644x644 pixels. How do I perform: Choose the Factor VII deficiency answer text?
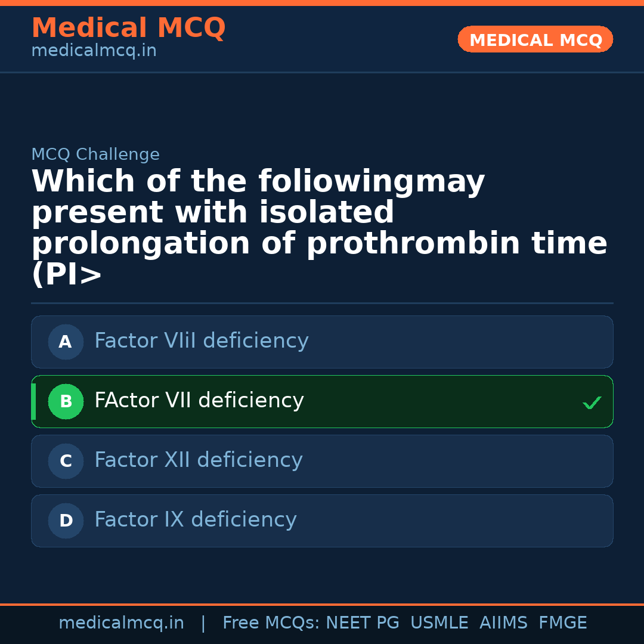pos(199,401)
